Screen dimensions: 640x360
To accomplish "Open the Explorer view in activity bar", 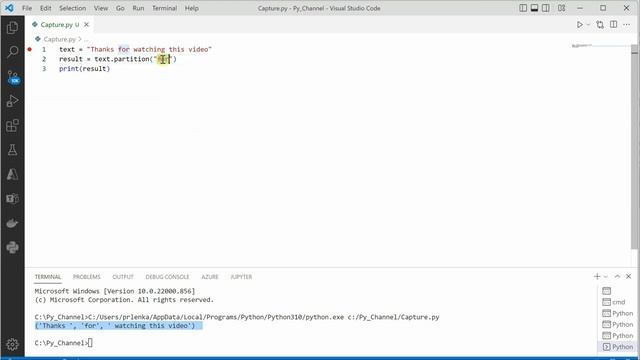I will (12, 27).
